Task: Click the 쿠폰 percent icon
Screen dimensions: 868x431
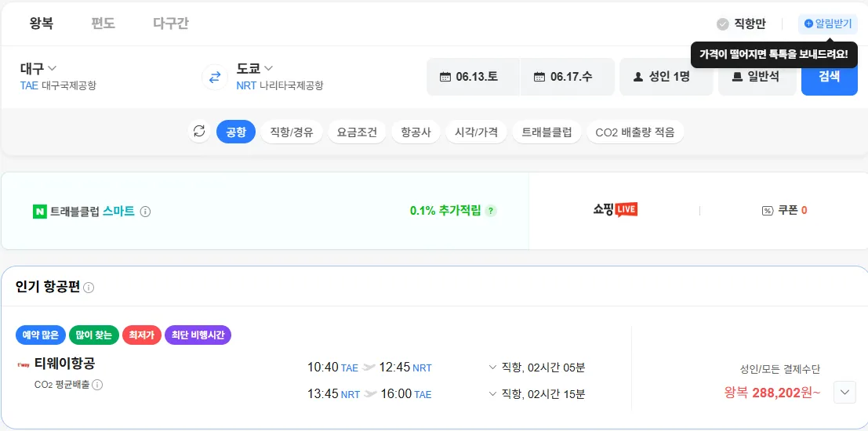Action: click(767, 211)
